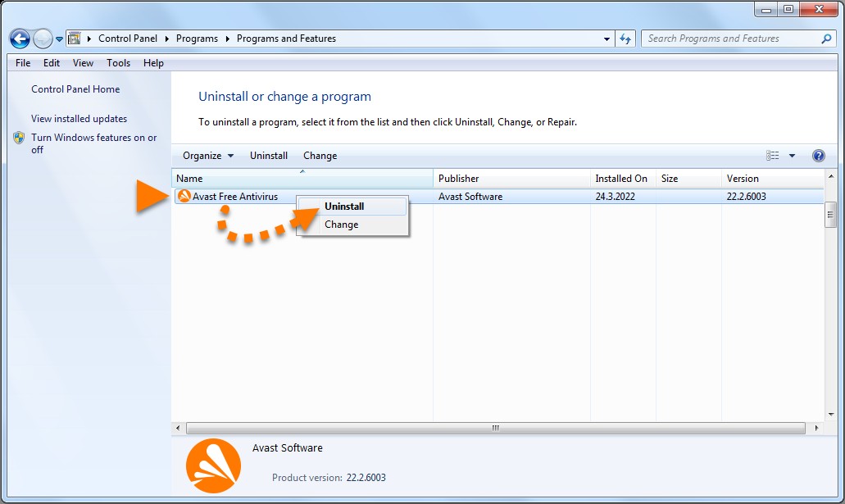Sort list by Version column header
The width and height of the screenshot is (845, 504).
pyautogui.click(x=773, y=178)
